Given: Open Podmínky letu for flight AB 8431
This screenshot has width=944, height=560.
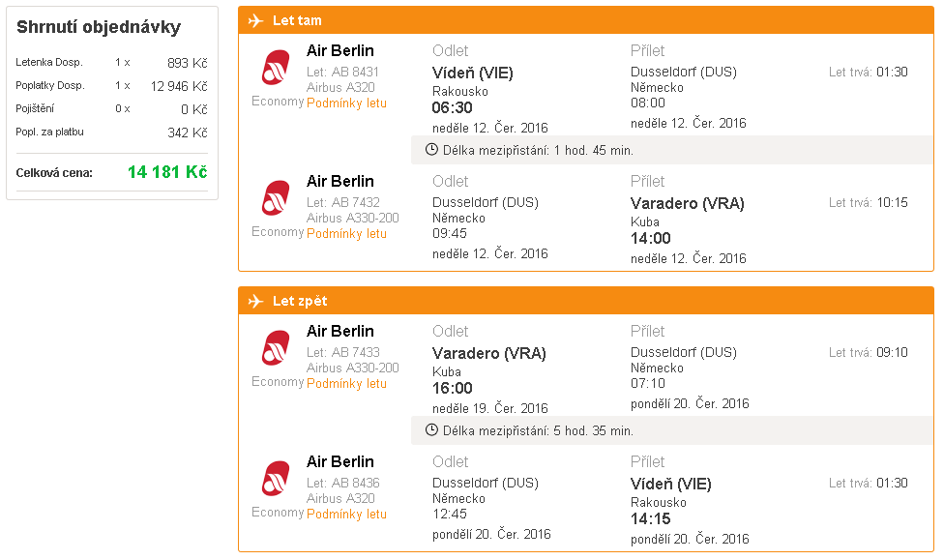Looking at the screenshot, I should tap(347, 103).
